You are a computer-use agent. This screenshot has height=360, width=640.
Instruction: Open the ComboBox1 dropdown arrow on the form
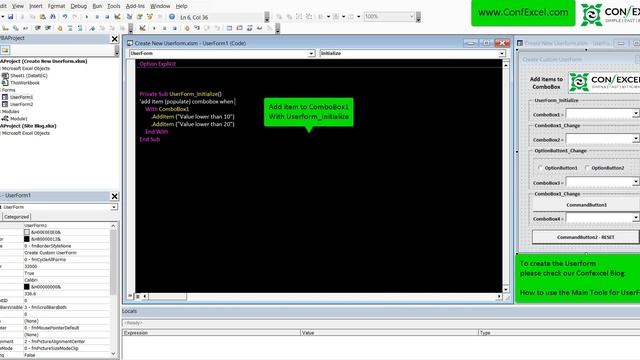click(636, 113)
